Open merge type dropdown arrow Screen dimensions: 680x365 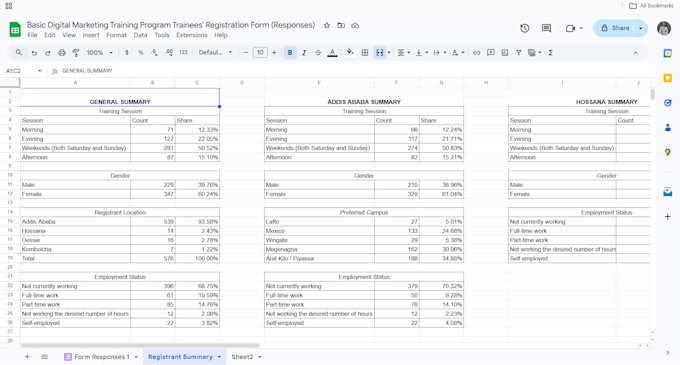(x=389, y=52)
